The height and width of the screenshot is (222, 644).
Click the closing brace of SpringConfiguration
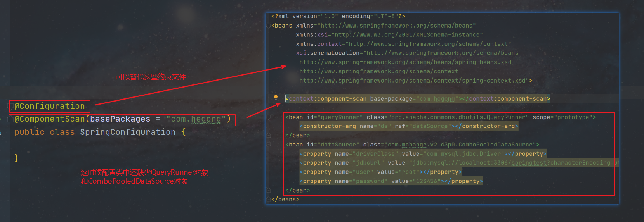pos(17,158)
